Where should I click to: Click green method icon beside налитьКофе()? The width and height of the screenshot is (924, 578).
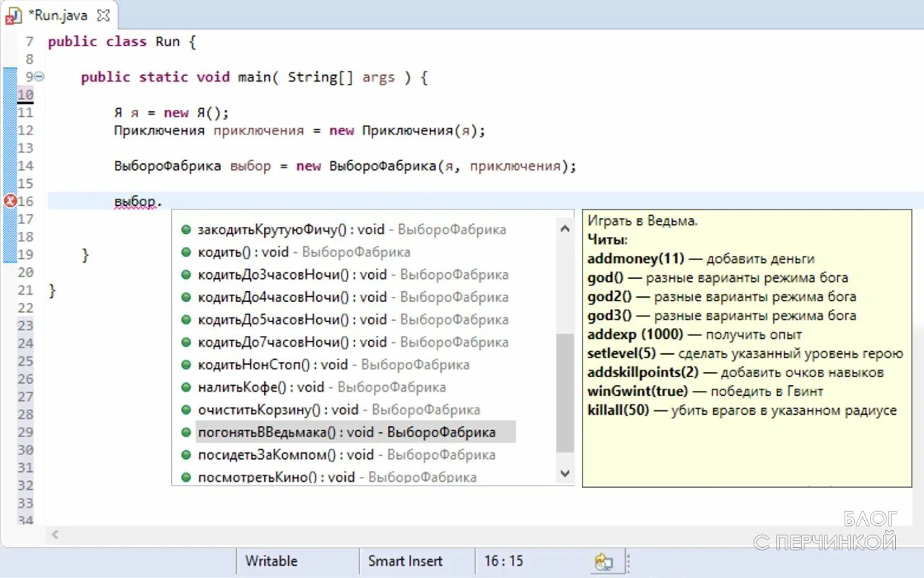point(186,387)
